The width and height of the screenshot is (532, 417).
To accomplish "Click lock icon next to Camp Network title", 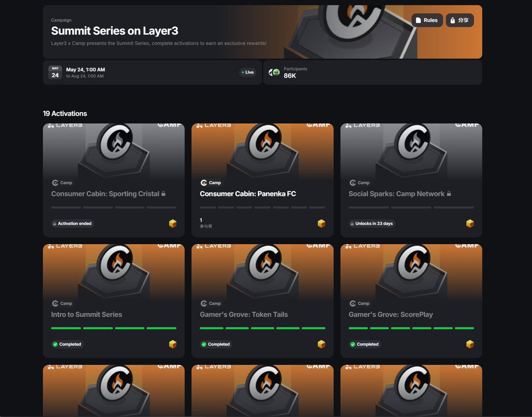I will (x=449, y=194).
